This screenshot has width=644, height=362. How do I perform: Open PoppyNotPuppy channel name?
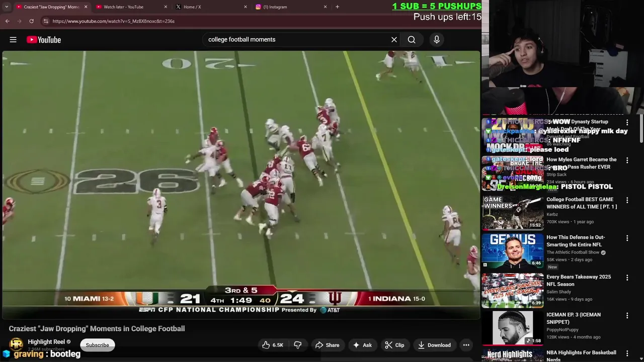[564, 330]
